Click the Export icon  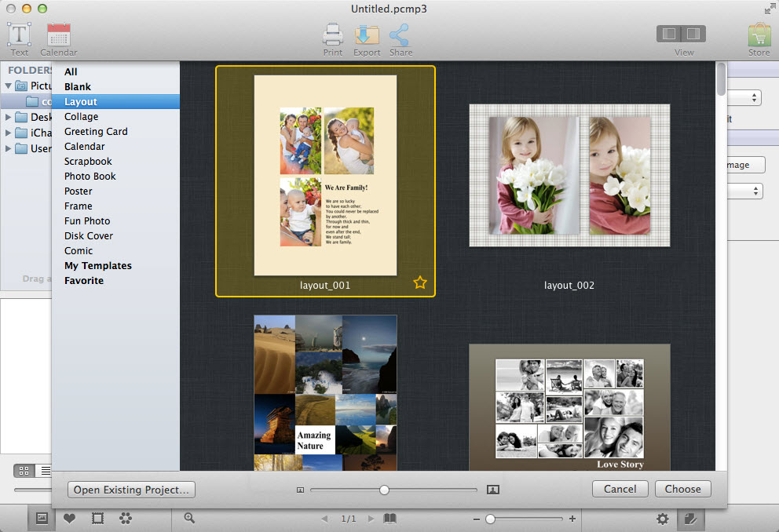point(367,35)
